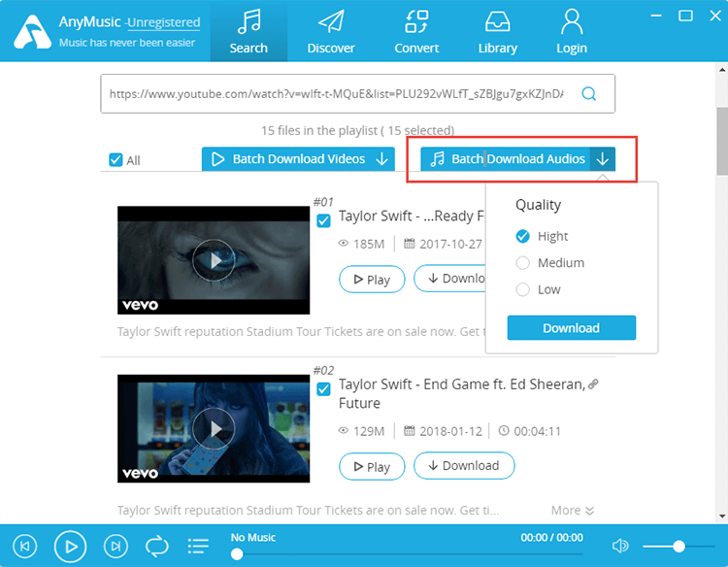Toggle the All checkbox
Screen dimensions: 728x567
[116, 160]
